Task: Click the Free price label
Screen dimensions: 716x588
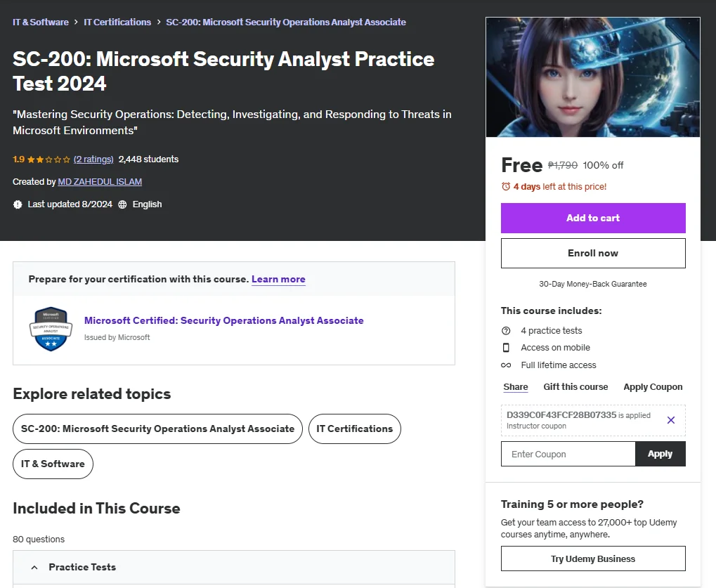Action: [522, 165]
